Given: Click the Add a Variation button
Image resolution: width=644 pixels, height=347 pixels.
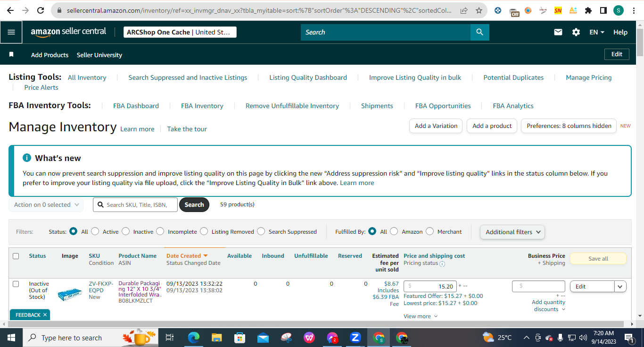Looking at the screenshot, I should click(436, 126).
